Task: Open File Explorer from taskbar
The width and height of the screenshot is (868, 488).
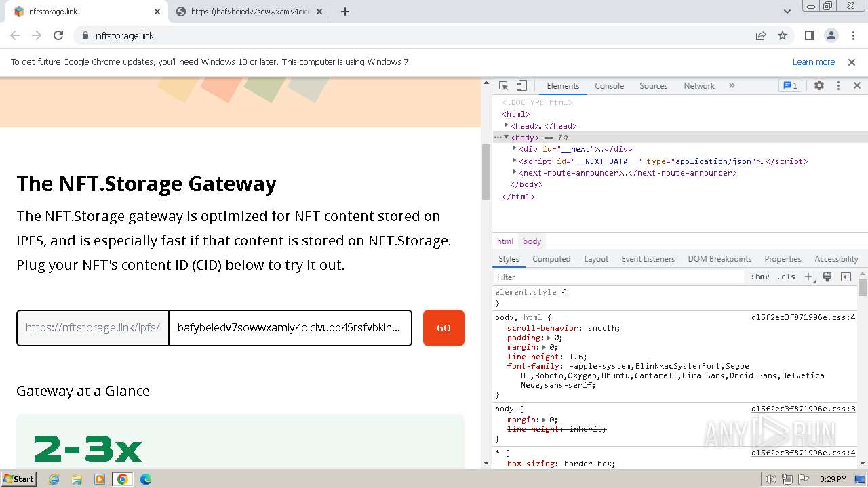Action: [77, 479]
